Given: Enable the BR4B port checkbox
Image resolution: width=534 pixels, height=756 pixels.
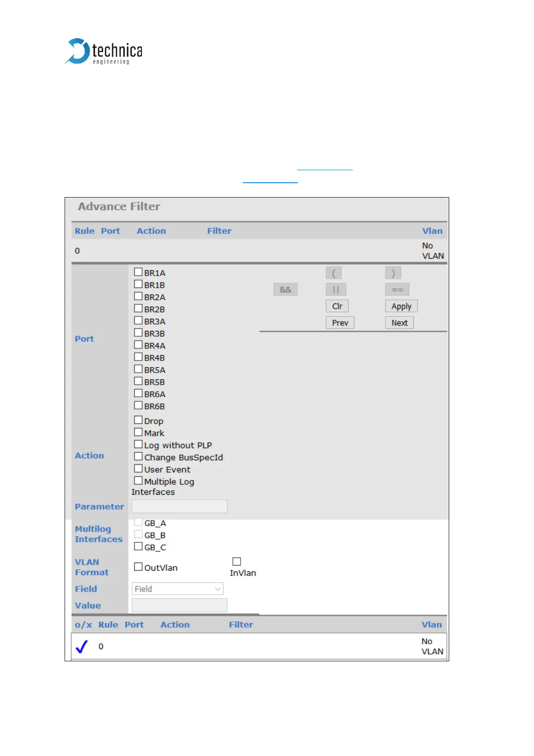Looking at the screenshot, I should 138,357.
